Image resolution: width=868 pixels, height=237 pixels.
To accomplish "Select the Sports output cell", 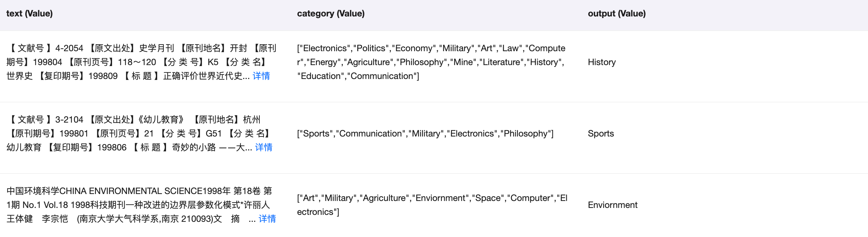I will pos(600,133).
